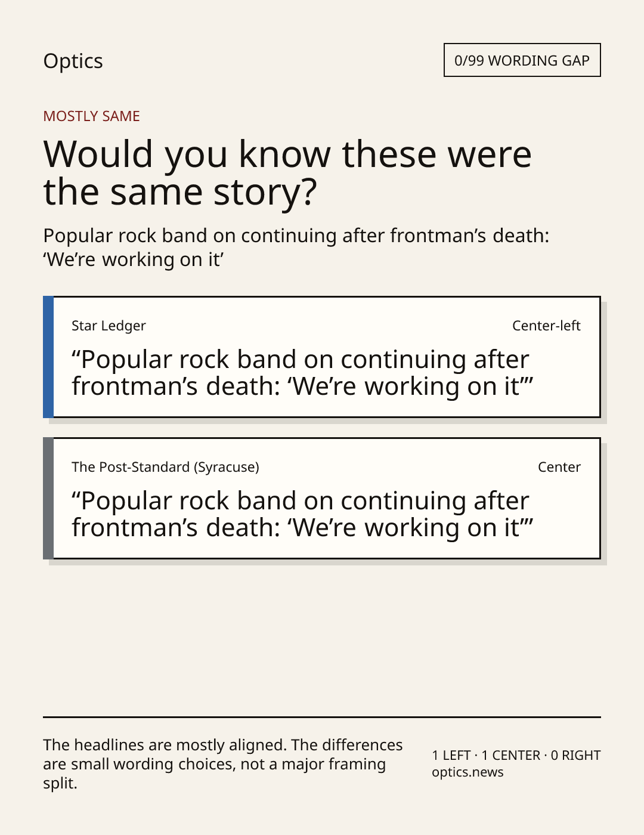Viewport: 644px width, 835px height.
Task: Click the Star Ledger quoted headline
Action: pos(302,373)
